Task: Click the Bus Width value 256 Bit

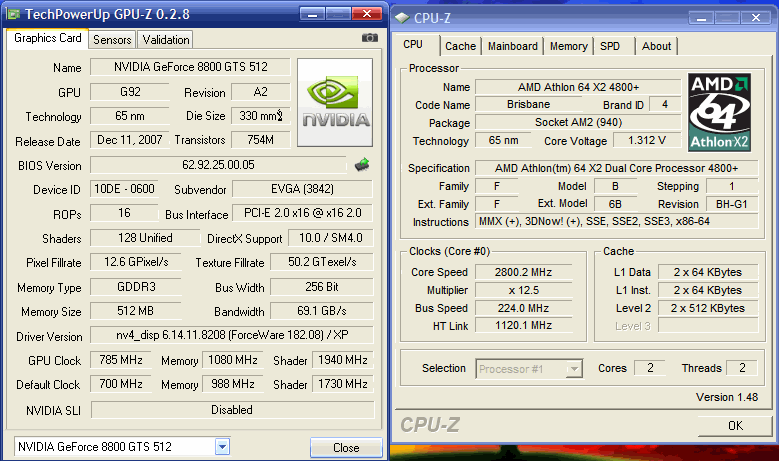Action: 322,287
